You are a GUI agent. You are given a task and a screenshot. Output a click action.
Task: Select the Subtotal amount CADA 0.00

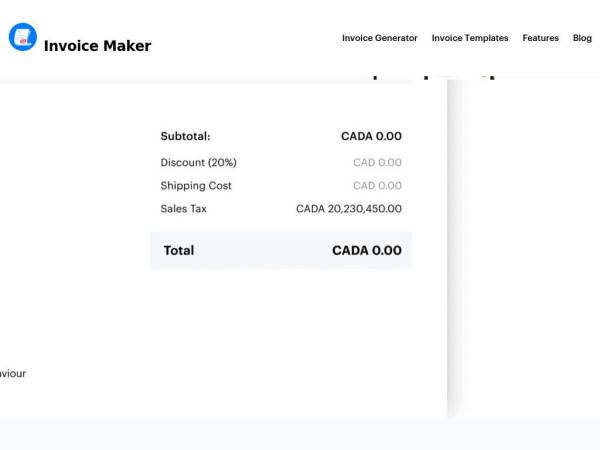coord(371,136)
